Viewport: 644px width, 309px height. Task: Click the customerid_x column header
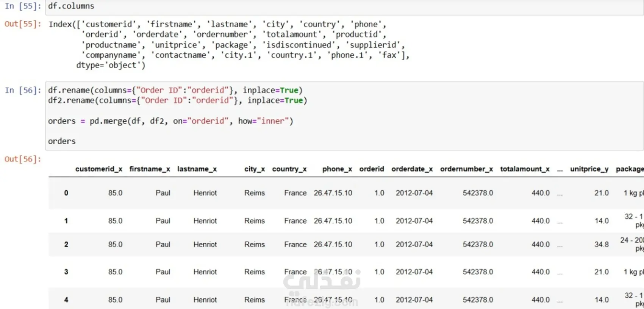pos(98,169)
